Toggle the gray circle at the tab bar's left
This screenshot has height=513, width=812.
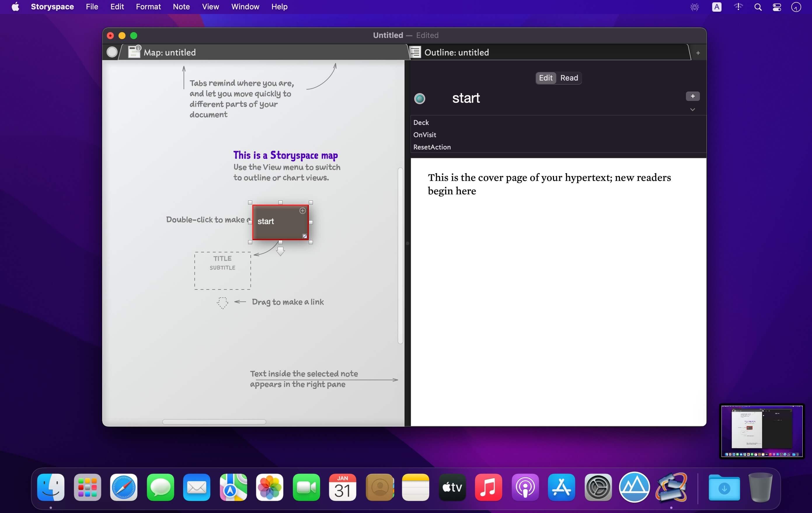point(112,52)
